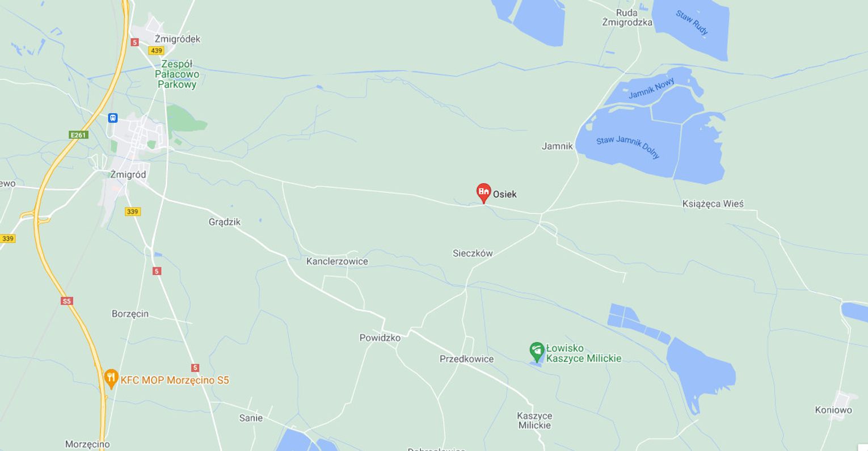Click the Przedkowice village label

click(467, 359)
